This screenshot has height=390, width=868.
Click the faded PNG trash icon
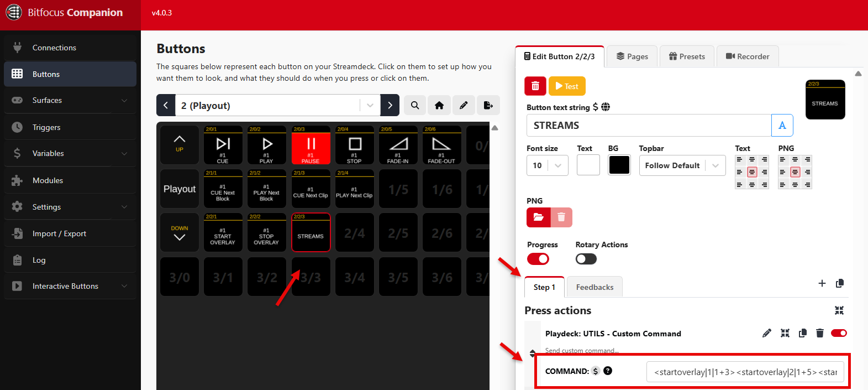[561, 217]
